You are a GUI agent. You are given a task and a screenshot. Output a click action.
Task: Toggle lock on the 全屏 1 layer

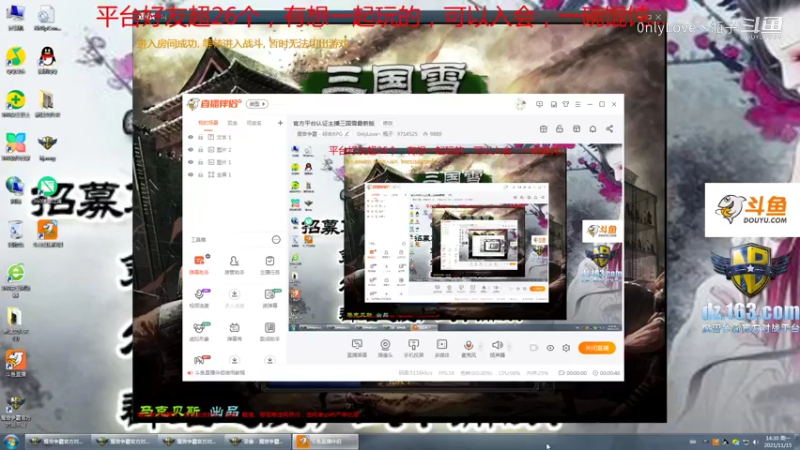click(x=201, y=174)
